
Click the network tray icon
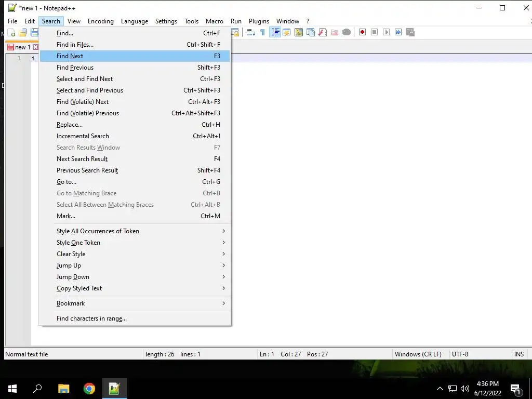pyautogui.click(x=453, y=389)
